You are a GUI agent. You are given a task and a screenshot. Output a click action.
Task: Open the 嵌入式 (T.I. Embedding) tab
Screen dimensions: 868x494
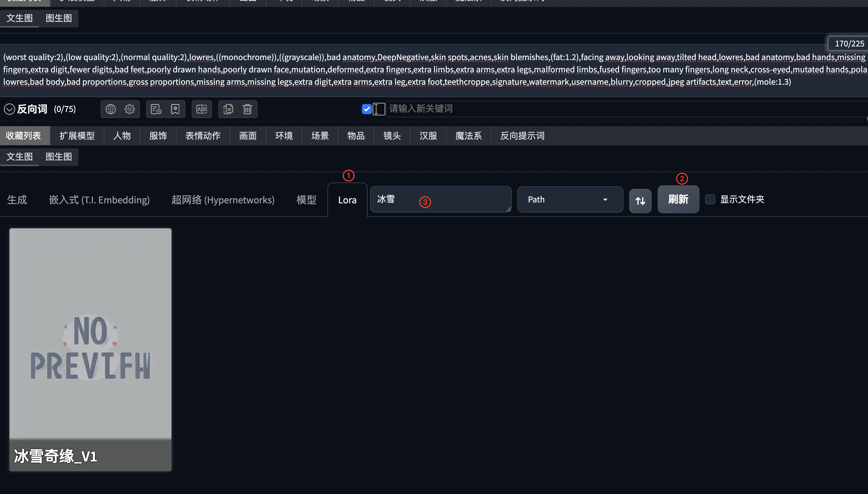coord(99,200)
